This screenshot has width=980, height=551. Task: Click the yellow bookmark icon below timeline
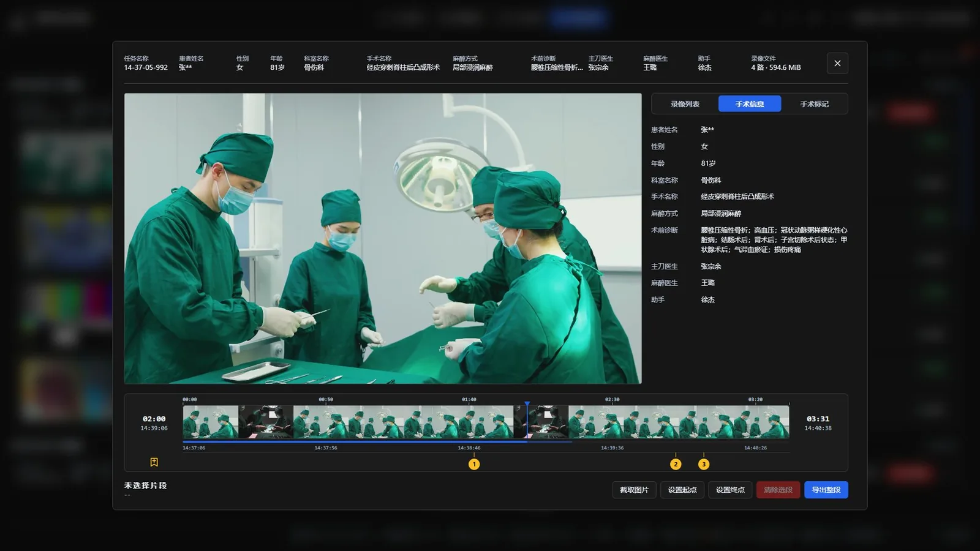click(x=154, y=462)
